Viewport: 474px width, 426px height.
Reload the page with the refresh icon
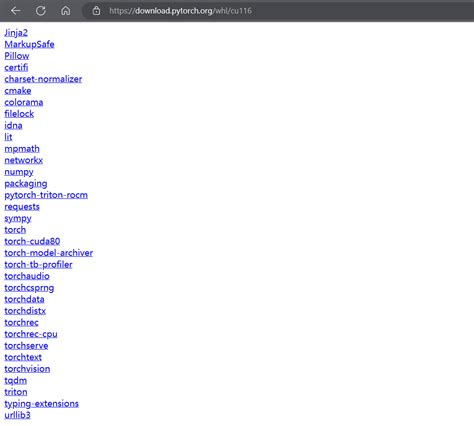click(x=41, y=11)
